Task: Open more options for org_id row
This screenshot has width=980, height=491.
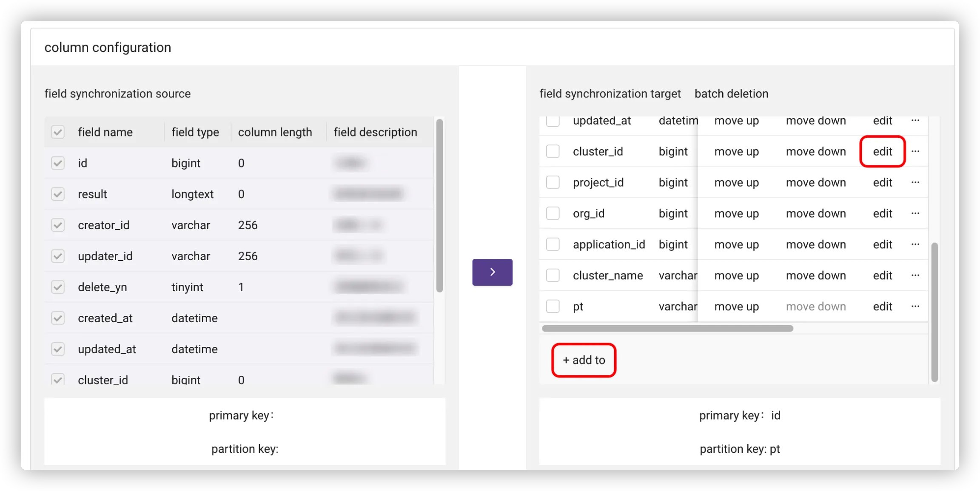Action: tap(915, 213)
